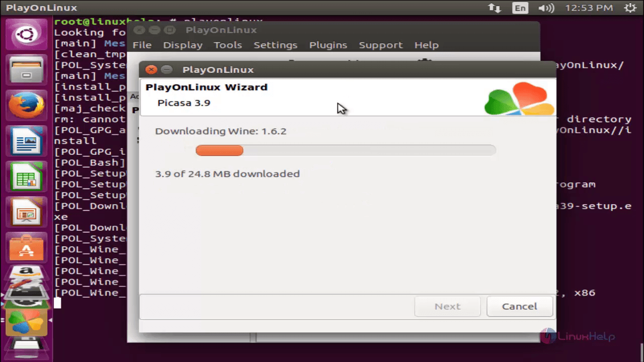Click the terminal cursor block
The image size is (644, 362).
57,303
